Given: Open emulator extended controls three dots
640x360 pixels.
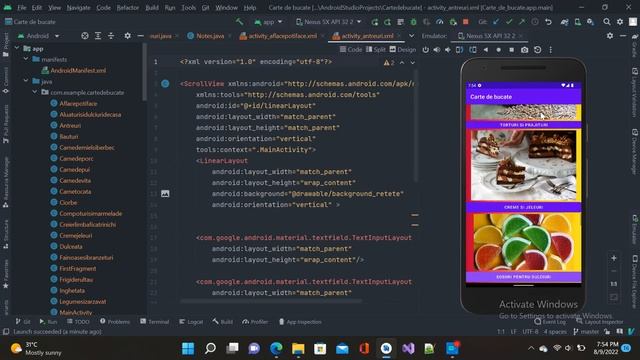Looking at the screenshot, I should point(551,50).
